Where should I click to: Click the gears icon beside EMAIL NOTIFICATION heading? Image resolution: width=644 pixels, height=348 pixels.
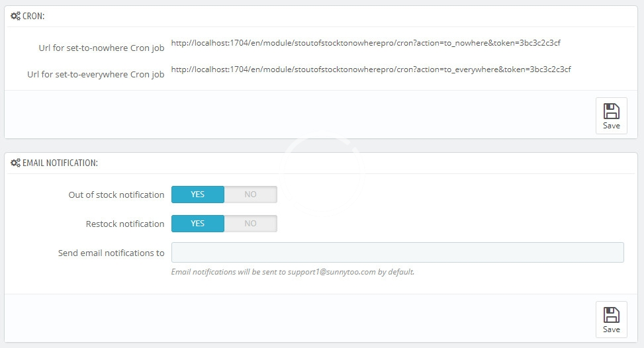[15, 163]
